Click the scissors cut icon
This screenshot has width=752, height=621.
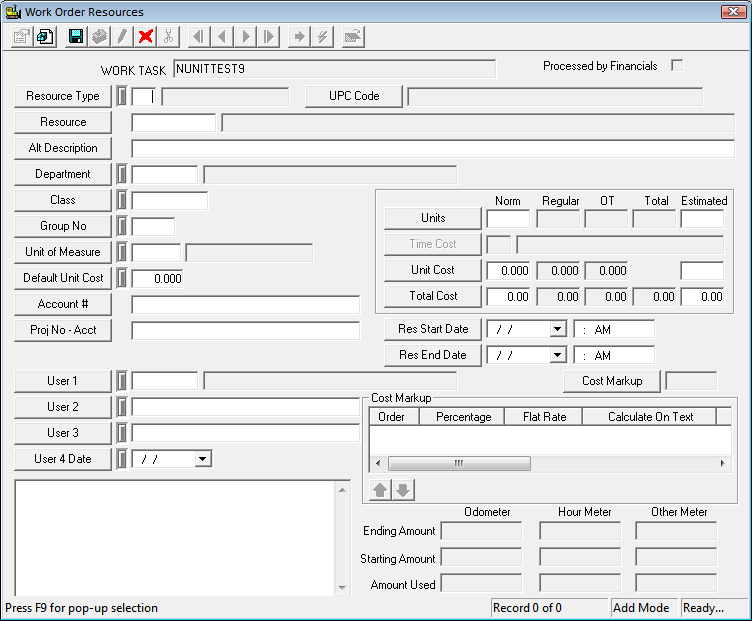pyautogui.click(x=169, y=37)
